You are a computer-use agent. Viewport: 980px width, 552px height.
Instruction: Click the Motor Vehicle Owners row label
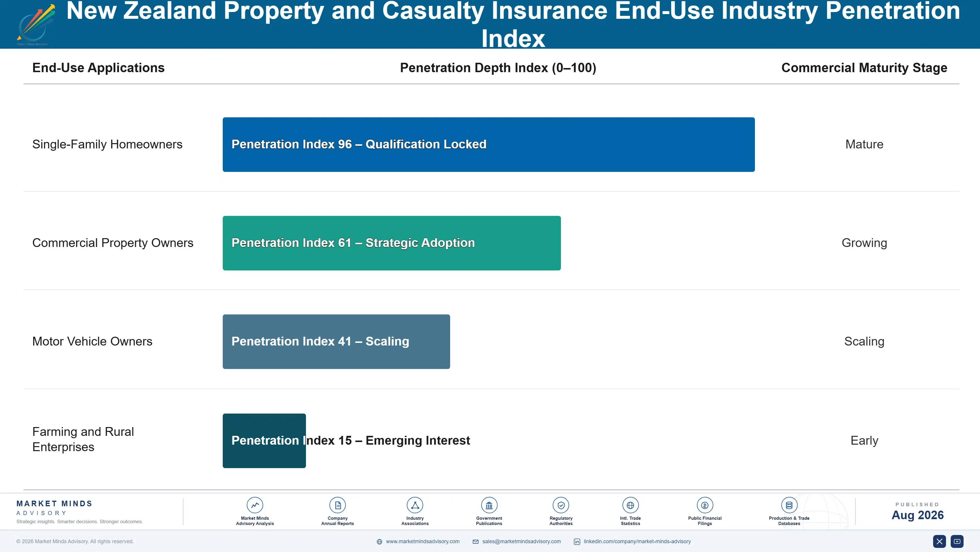[92, 341]
